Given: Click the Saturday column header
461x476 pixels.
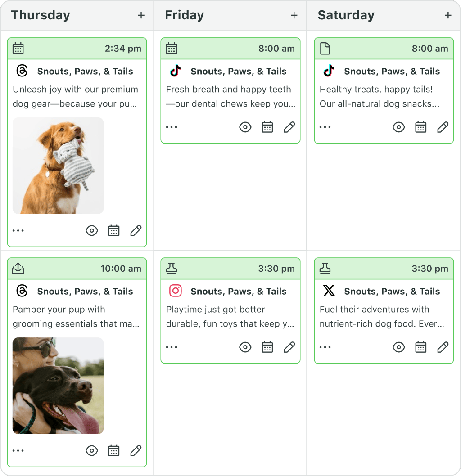Looking at the screenshot, I should click(346, 15).
